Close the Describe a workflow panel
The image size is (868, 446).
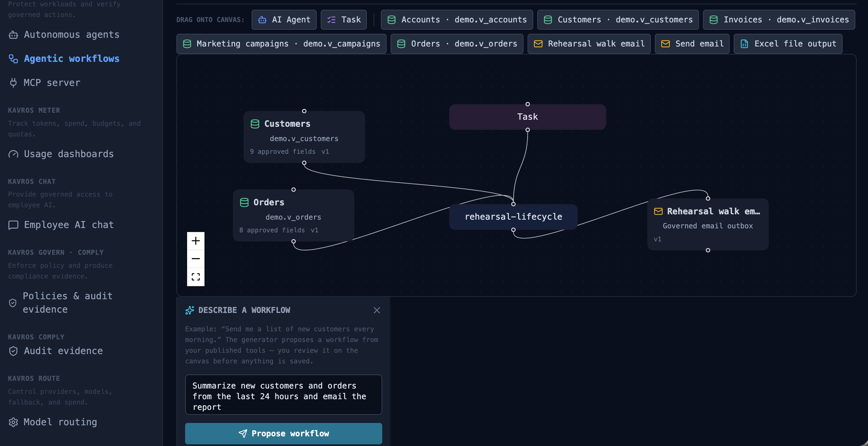377,310
